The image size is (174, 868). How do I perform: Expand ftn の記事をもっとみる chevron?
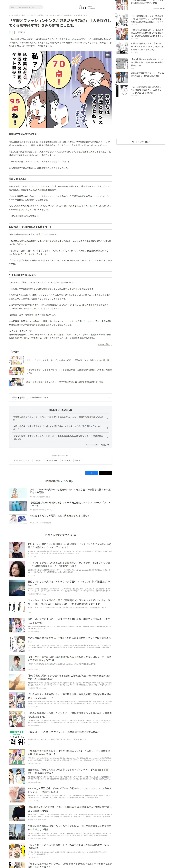109,398
